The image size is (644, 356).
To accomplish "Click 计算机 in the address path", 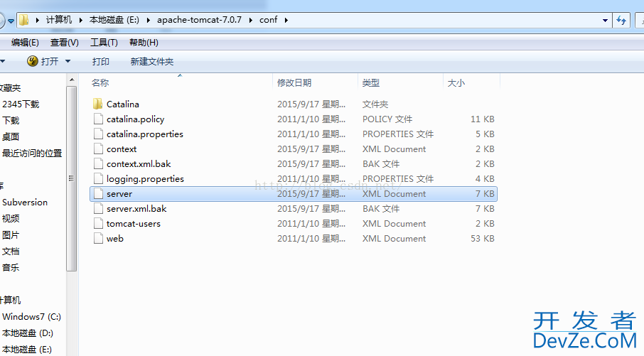I will tap(59, 20).
